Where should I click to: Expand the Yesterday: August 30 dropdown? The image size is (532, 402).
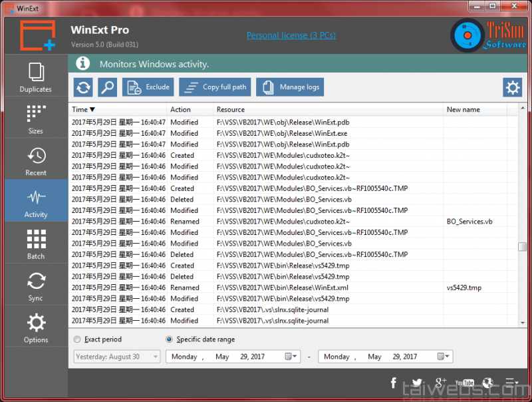(x=156, y=357)
